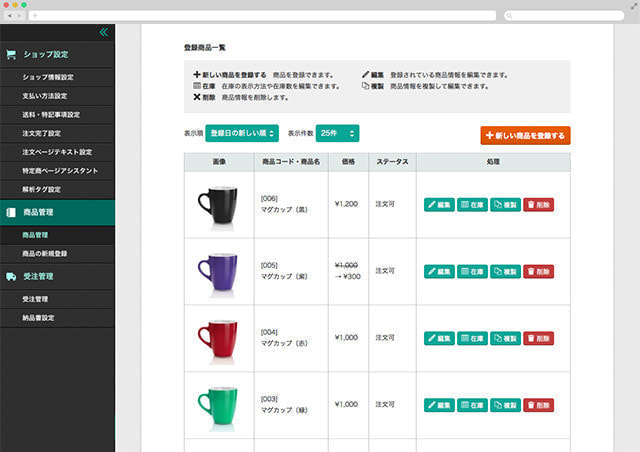This screenshot has width=640, height=452.
Task: Open the 25件 display count dropdown
Action: [x=337, y=133]
